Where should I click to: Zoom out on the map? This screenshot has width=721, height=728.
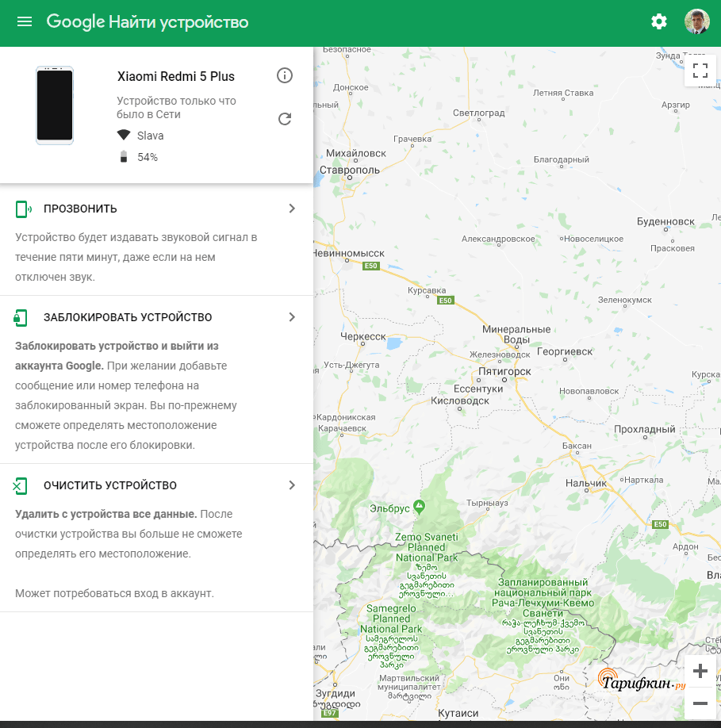click(x=700, y=703)
